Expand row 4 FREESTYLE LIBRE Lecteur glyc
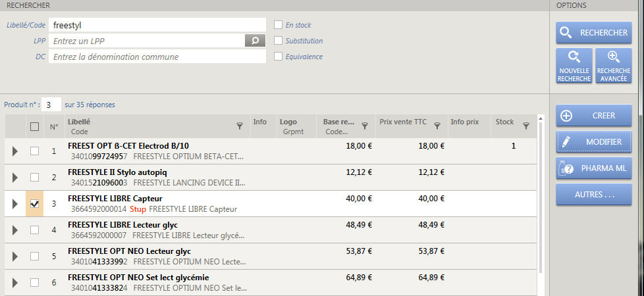 [x=14, y=230]
